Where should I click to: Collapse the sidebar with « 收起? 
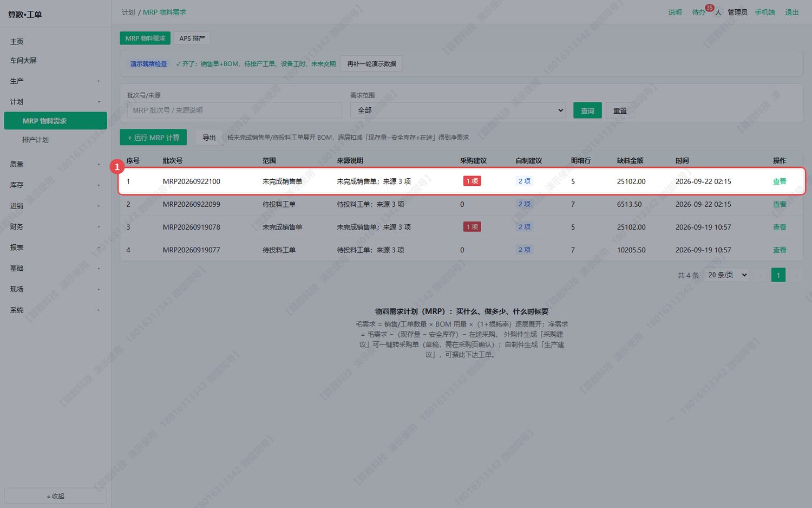pyautogui.click(x=55, y=496)
